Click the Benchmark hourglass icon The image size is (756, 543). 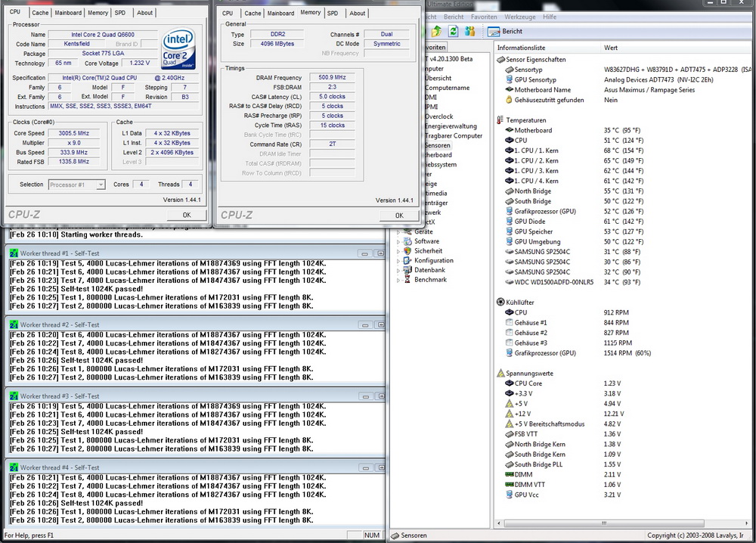click(407, 280)
